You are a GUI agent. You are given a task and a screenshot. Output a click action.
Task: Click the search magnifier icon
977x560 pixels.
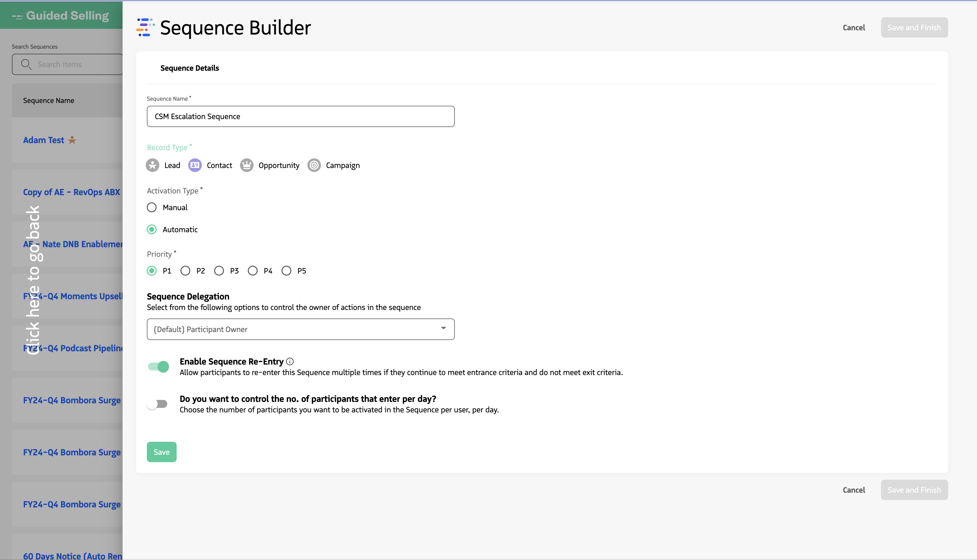click(26, 64)
